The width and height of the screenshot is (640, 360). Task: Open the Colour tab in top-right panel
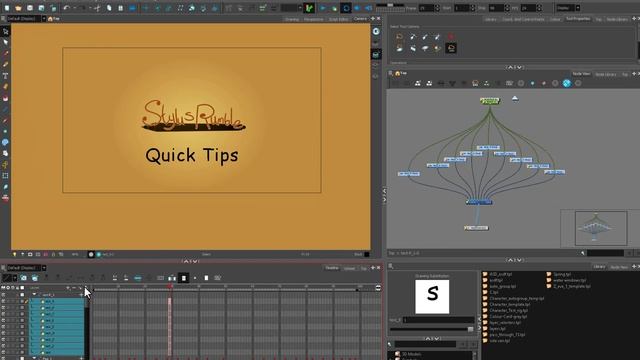pos(555,19)
